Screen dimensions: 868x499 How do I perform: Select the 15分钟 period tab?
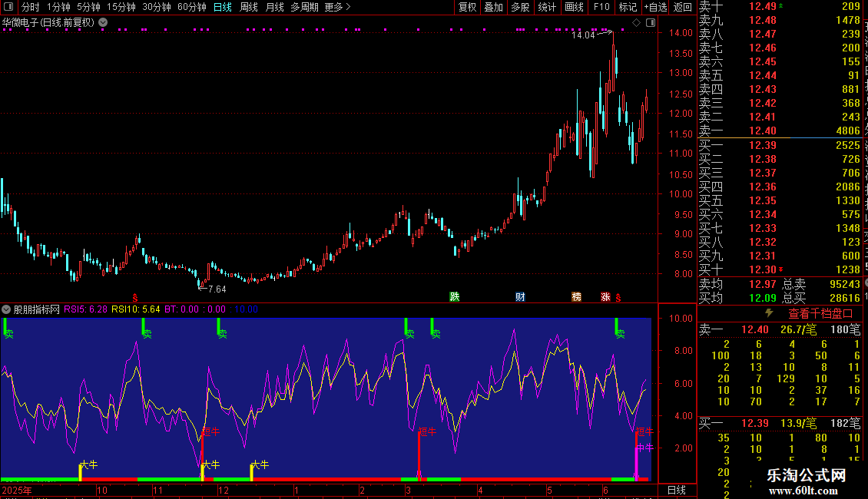(x=121, y=7)
